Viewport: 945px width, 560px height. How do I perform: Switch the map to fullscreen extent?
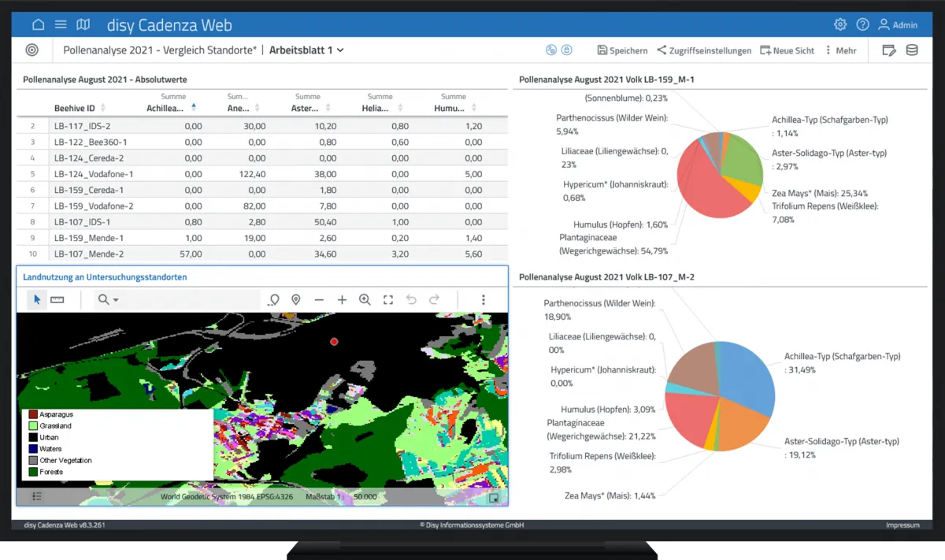[x=387, y=299]
